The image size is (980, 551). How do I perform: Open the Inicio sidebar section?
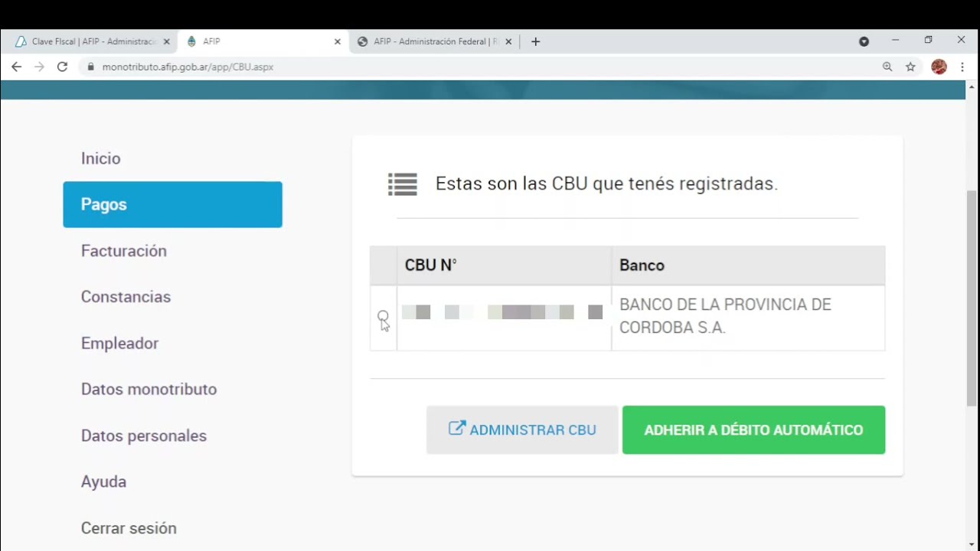(x=101, y=158)
